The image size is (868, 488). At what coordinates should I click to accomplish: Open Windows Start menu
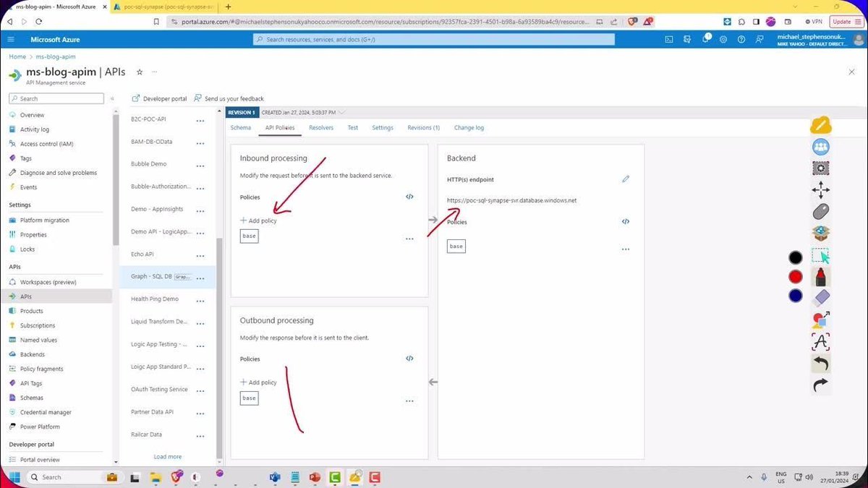click(14, 477)
